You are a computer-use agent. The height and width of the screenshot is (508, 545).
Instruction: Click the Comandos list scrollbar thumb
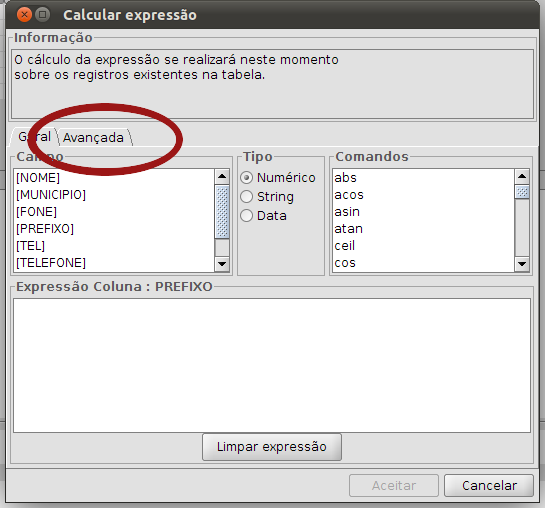tap(522, 192)
